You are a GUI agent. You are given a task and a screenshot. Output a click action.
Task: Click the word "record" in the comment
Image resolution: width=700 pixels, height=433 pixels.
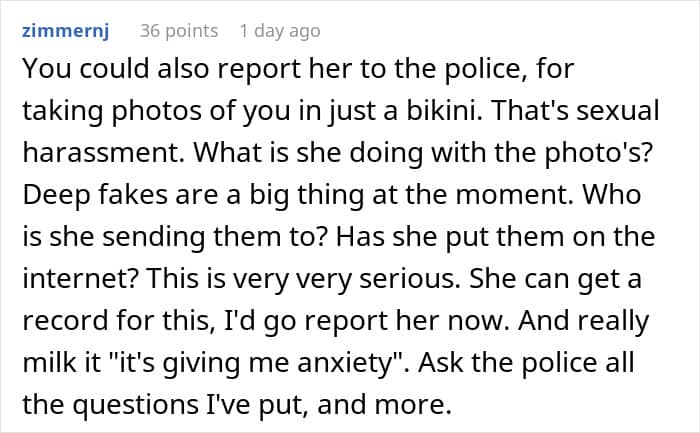coord(65,320)
